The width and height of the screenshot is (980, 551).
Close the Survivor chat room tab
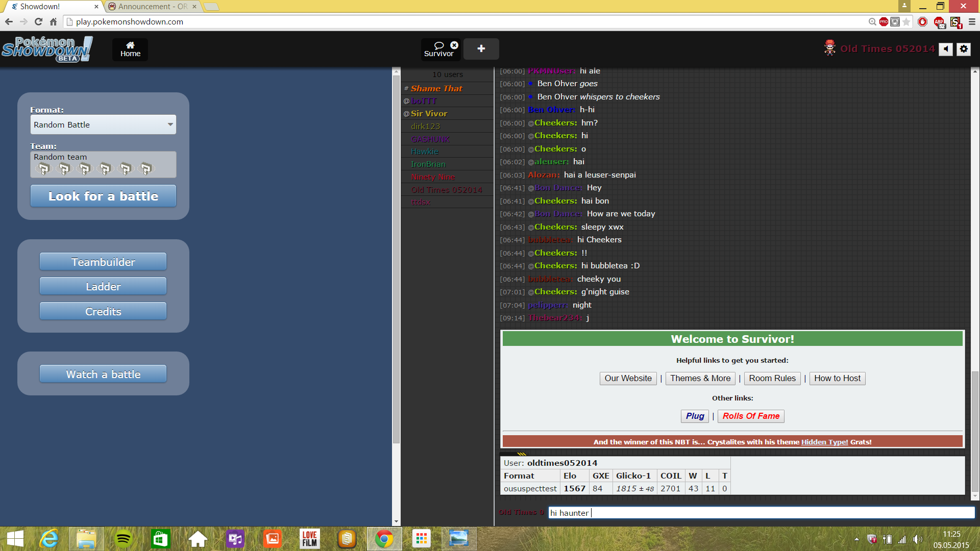click(454, 45)
